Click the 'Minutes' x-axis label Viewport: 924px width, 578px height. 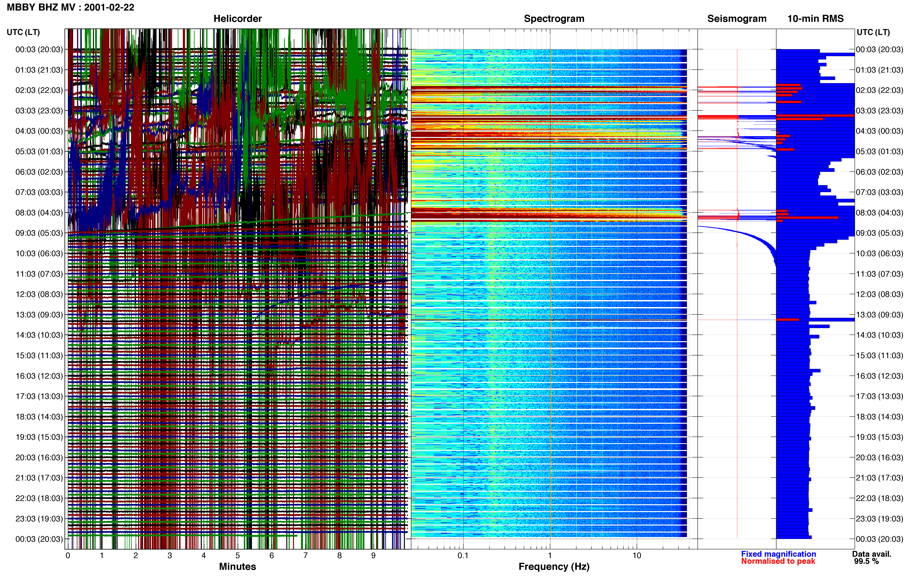pos(238,566)
